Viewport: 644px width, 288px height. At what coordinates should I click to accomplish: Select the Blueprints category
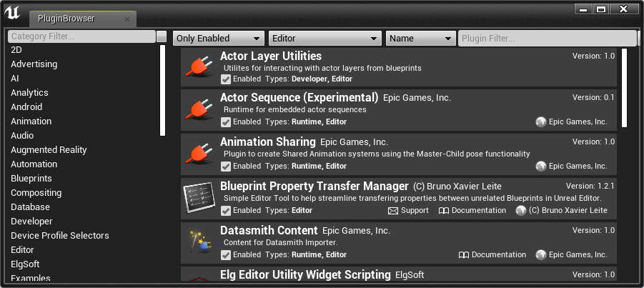click(31, 179)
